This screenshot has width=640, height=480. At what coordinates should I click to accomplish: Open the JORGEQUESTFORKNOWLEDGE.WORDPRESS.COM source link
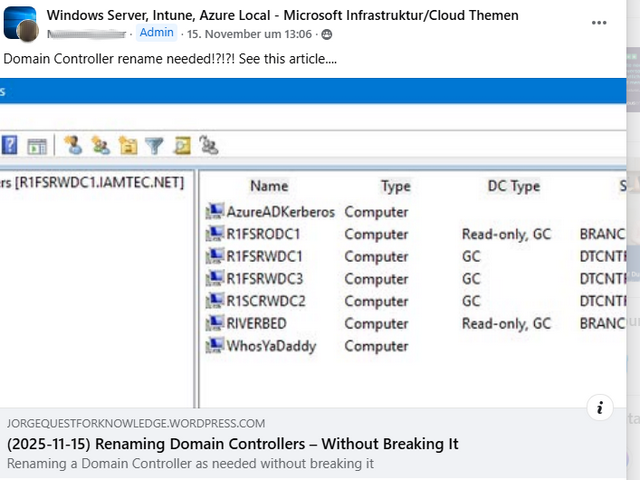[136, 424]
